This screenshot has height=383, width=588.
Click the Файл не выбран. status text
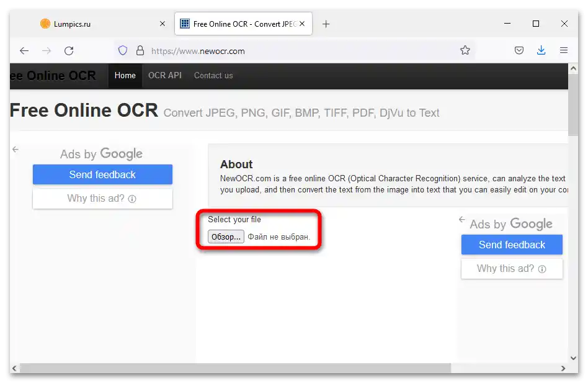(x=279, y=237)
